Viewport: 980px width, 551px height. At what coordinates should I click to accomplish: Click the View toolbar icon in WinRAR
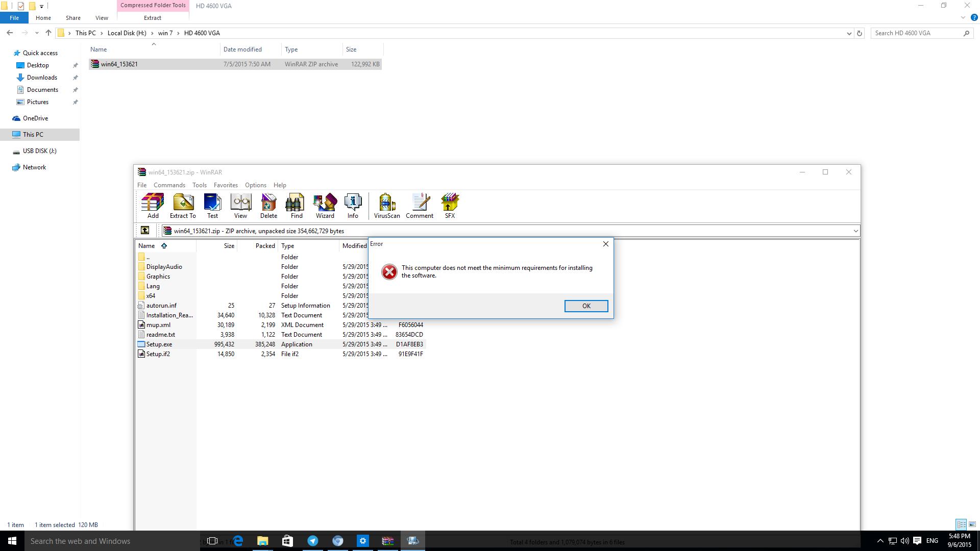coord(240,206)
